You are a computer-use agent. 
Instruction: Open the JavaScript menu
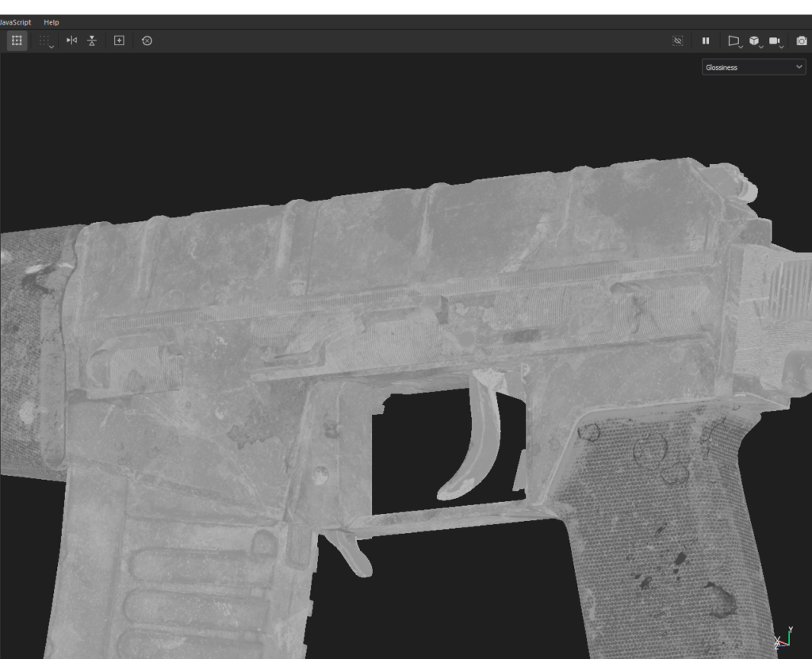(x=13, y=22)
